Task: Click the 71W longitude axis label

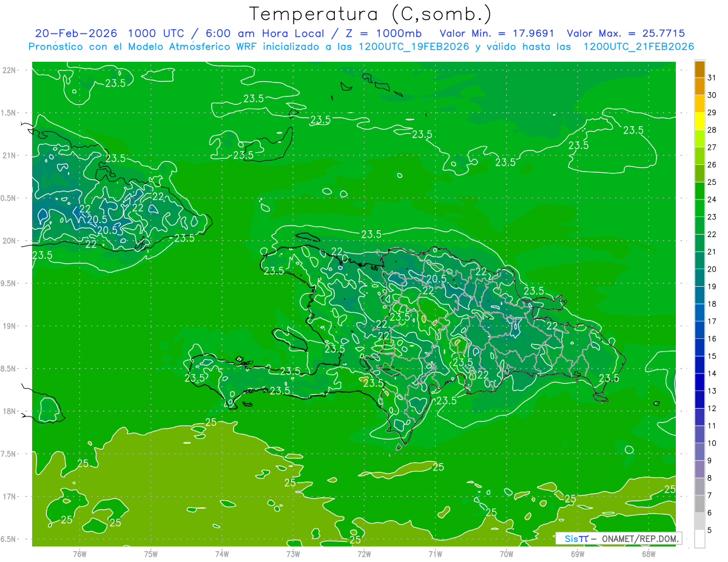Action: point(435,554)
